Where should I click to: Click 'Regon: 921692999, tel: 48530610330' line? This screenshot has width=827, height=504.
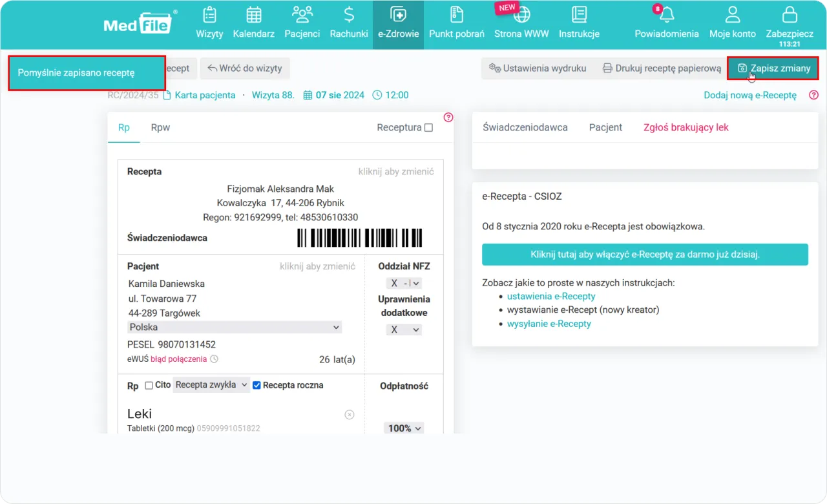[280, 217]
